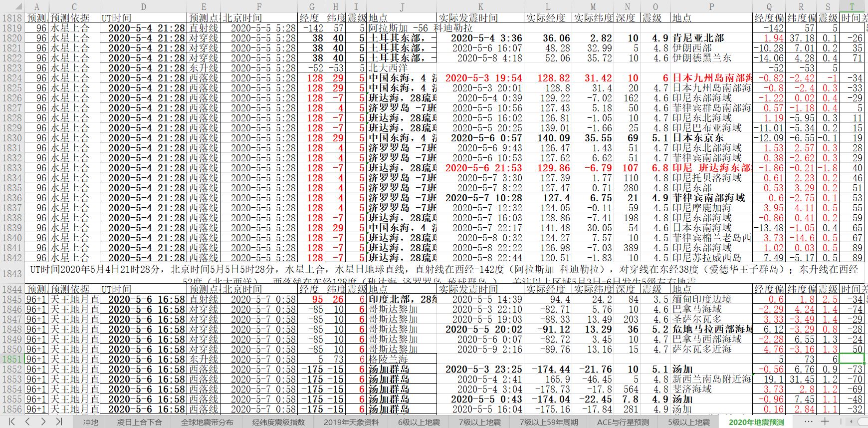Click the cell containing 格陵兰海

pyautogui.click(x=402, y=359)
